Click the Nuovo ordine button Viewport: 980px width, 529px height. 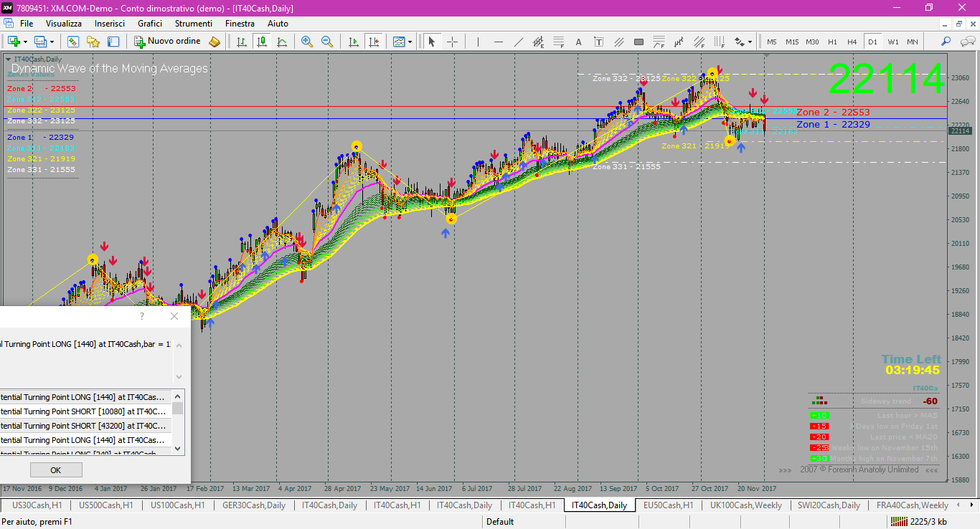[168, 42]
